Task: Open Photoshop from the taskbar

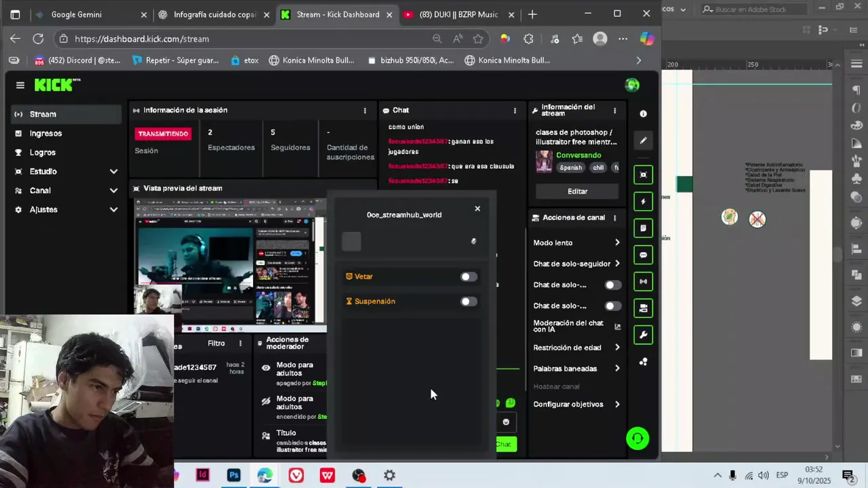Action: 233,475
